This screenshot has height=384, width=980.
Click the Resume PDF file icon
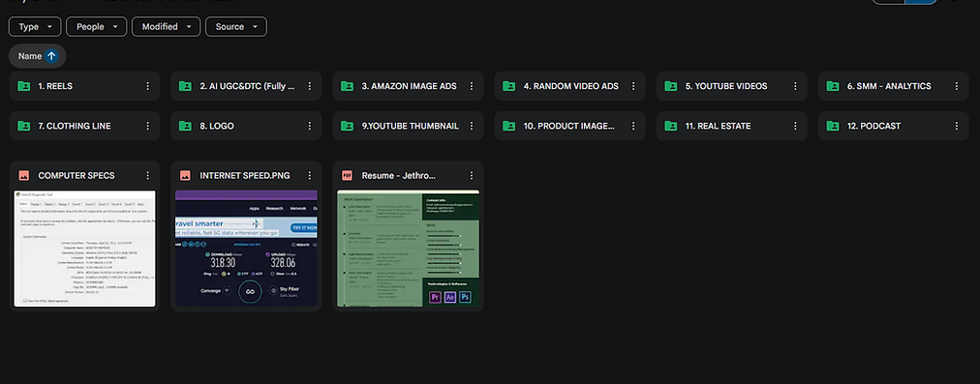point(347,175)
